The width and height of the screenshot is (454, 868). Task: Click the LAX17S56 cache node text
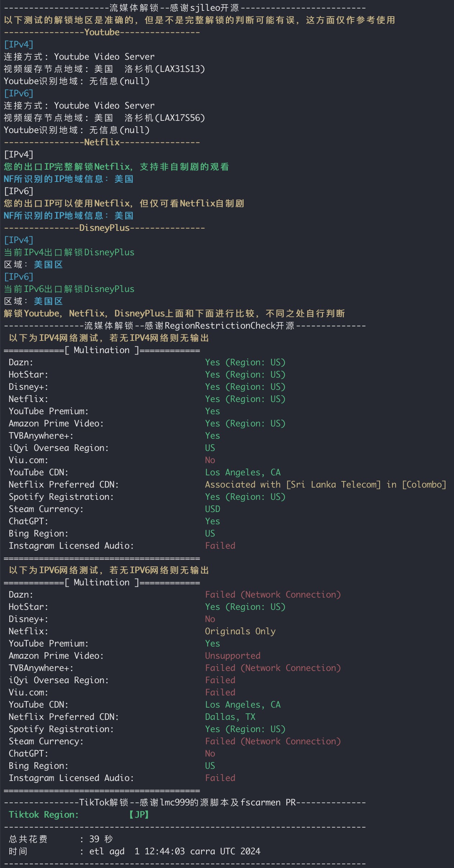tap(182, 118)
